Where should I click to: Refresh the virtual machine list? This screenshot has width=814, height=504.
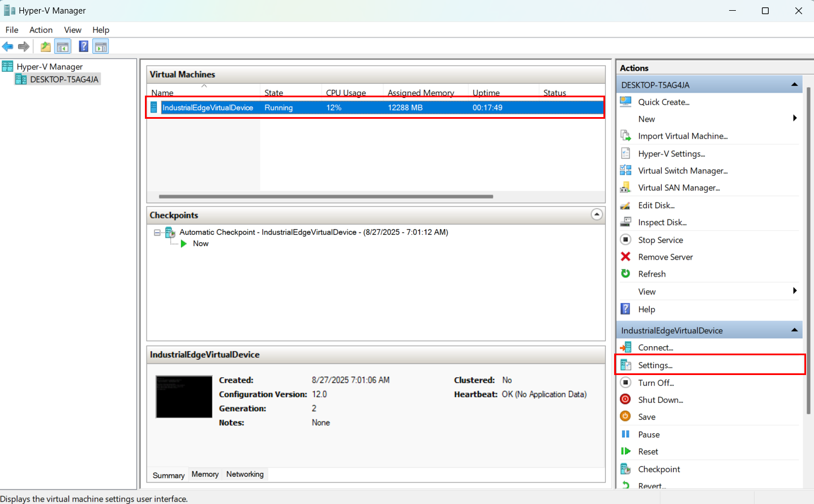pos(651,274)
